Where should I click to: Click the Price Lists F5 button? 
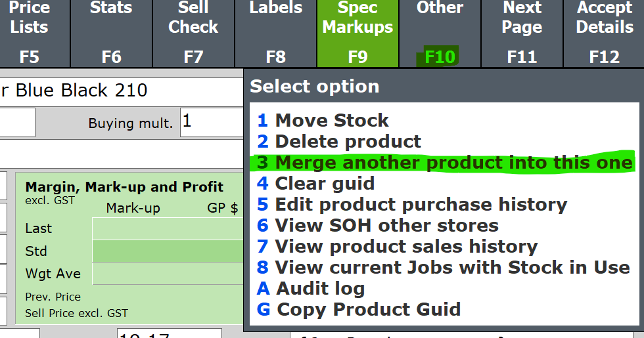30,33
